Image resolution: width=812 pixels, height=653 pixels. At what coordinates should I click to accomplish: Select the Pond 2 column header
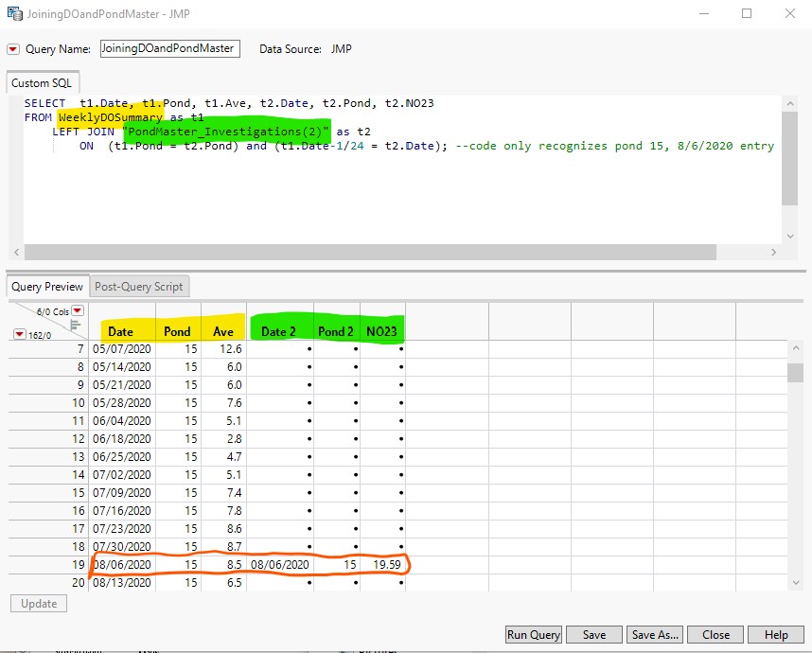[336, 331]
